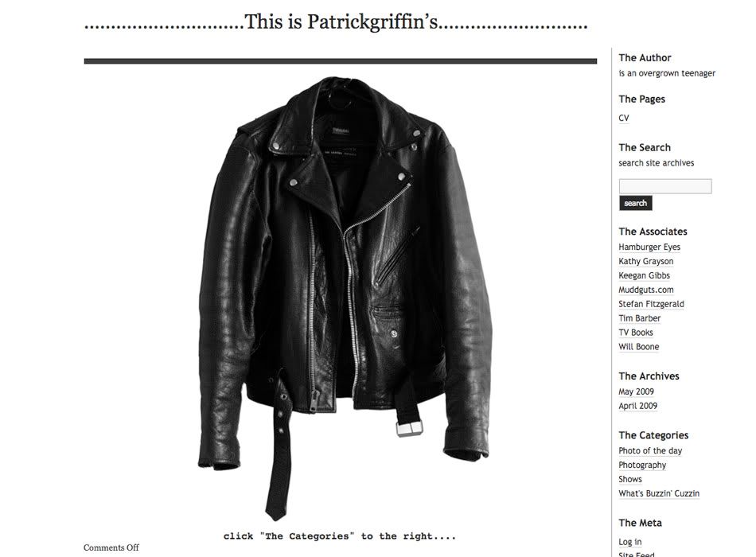Click the black search button
Screen dimensions: 756x557
point(636,203)
